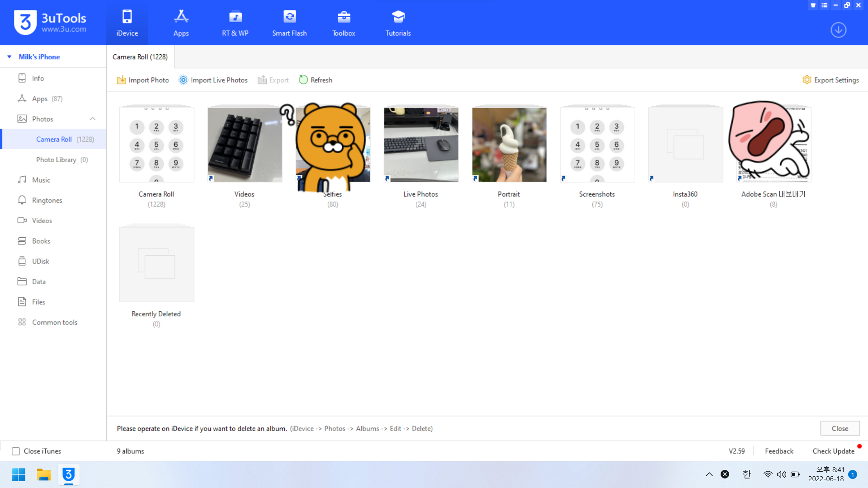Open the Portrait album thumbnail
The height and width of the screenshot is (488, 868).
[509, 145]
